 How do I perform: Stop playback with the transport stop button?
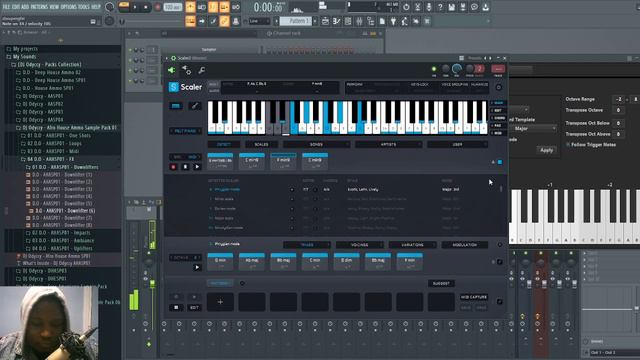146,7
